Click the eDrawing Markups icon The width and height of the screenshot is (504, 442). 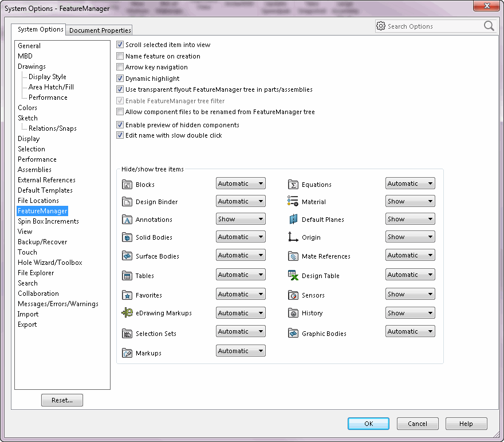click(127, 312)
